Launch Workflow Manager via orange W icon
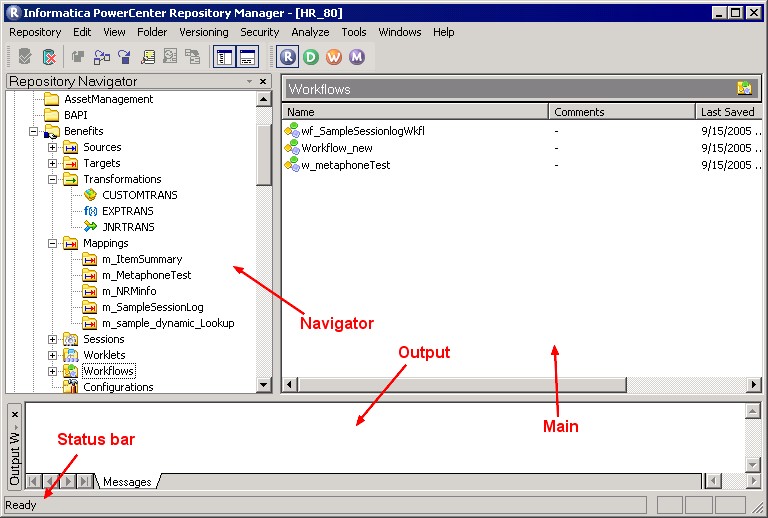Image resolution: width=768 pixels, height=518 pixels. tap(334, 57)
